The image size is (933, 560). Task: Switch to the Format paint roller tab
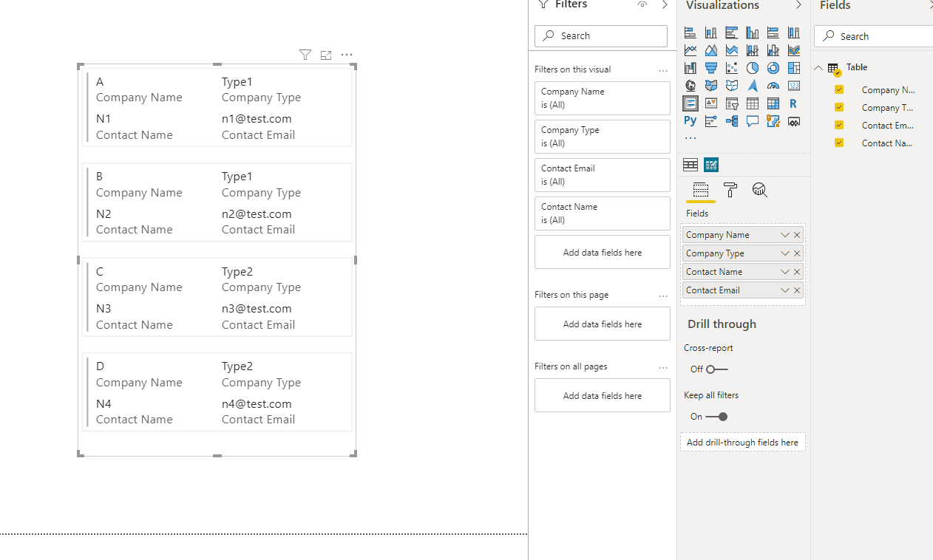[730, 190]
